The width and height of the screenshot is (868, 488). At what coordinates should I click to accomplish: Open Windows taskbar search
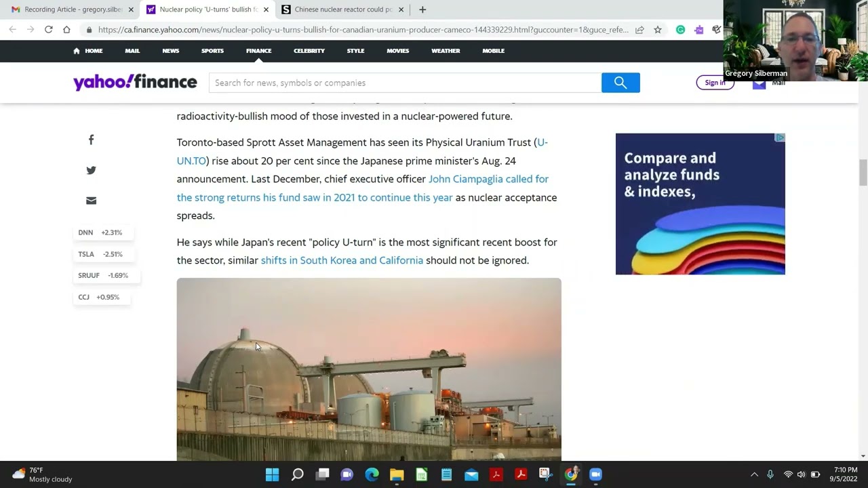[x=297, y=474]
